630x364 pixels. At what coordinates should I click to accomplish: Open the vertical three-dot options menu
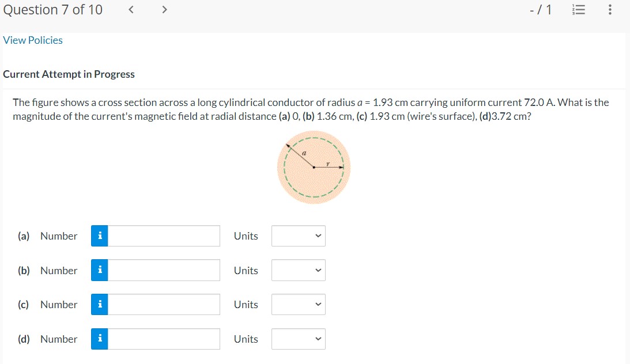pyautogui.click(x=610, y=10)
